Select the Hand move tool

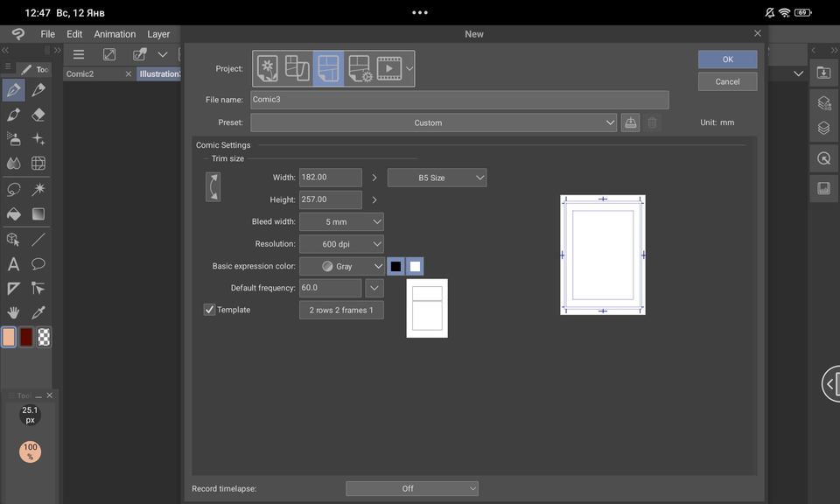pos(13,312)
